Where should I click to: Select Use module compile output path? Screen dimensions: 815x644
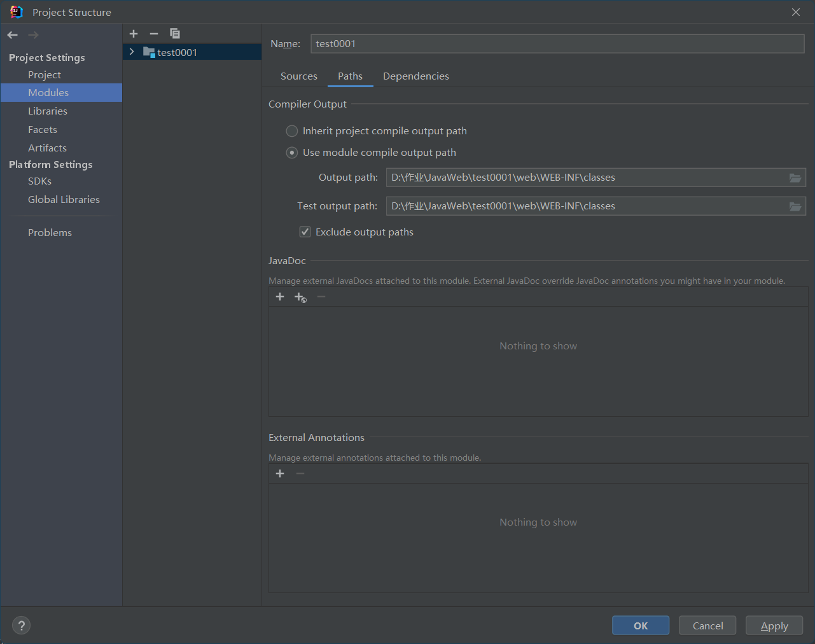point(292,153)
